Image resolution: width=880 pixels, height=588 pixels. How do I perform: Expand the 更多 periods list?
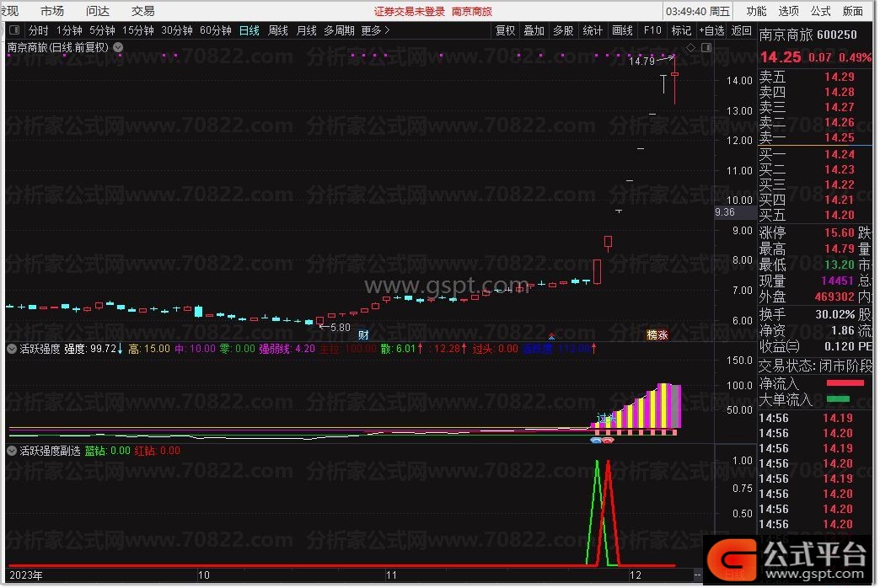click(375, 30)
